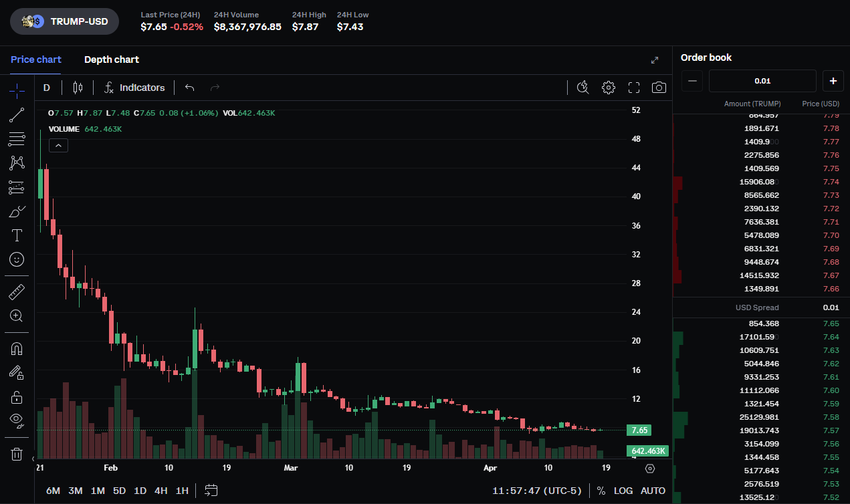
Task: Click the 24H High value $7.87
Action: [305, 27]
